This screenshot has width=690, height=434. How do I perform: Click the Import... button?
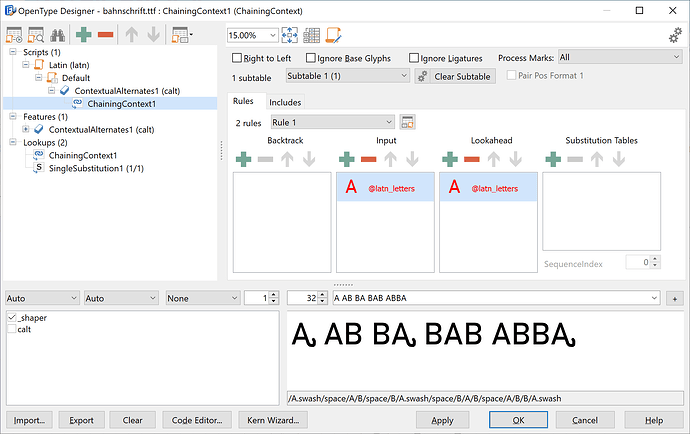[29, 420]
